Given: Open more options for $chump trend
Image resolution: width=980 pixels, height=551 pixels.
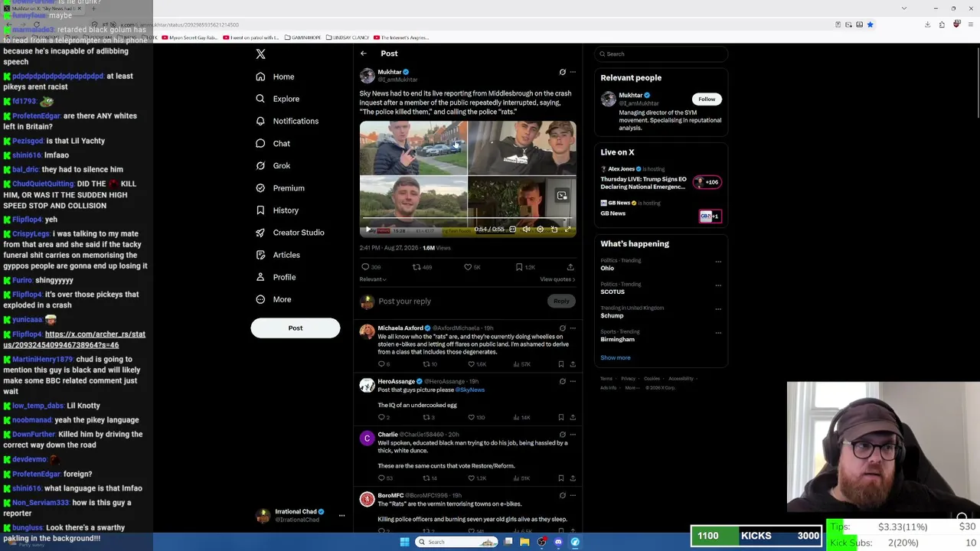Looking at the screenshot, I should (718, 309).
